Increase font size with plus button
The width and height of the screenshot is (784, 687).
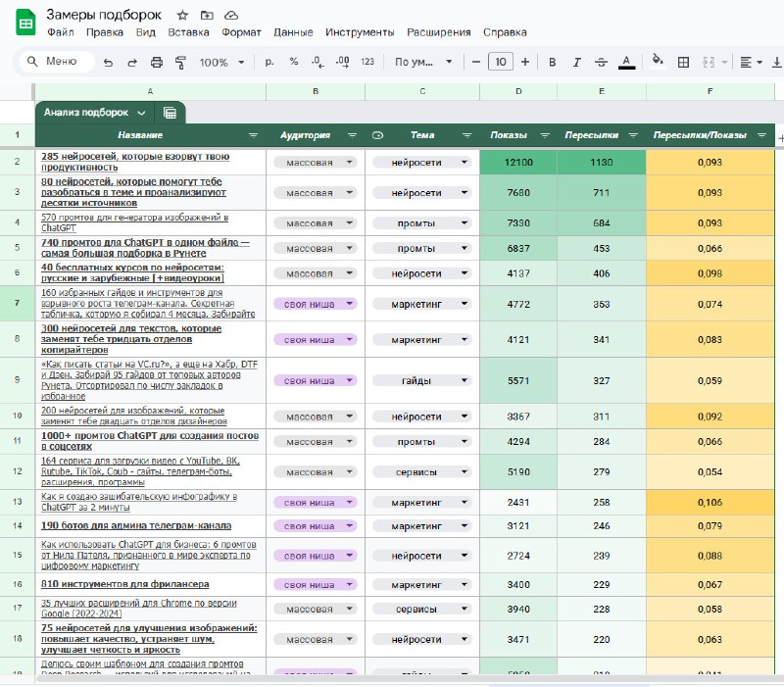tap(525, 62)
